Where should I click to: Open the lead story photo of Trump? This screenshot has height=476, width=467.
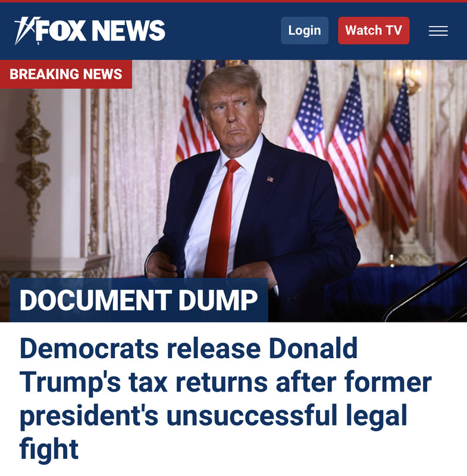point(233,190)
